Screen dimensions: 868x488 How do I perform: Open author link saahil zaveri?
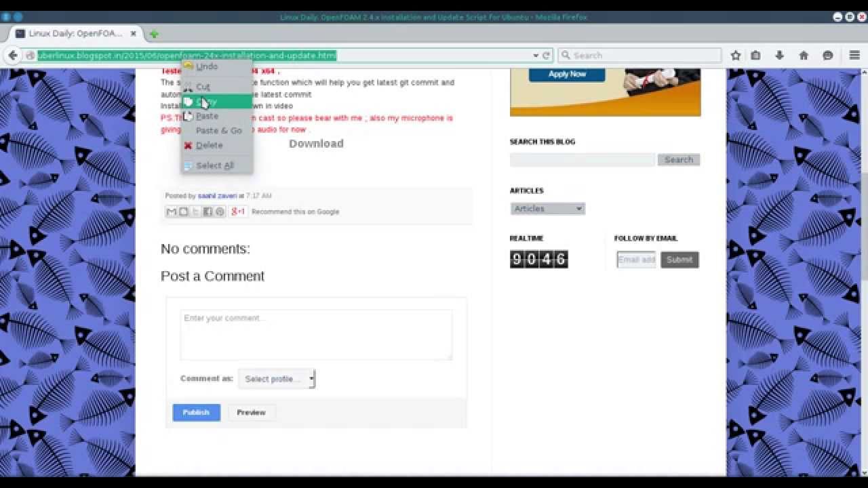click(217, 196)
